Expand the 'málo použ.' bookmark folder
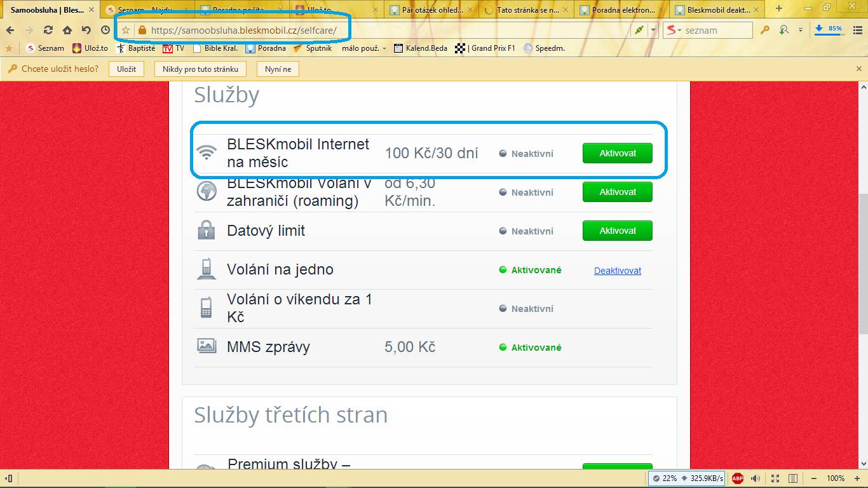Viewport: 868px width, 488px height. (x=363, y=48)
